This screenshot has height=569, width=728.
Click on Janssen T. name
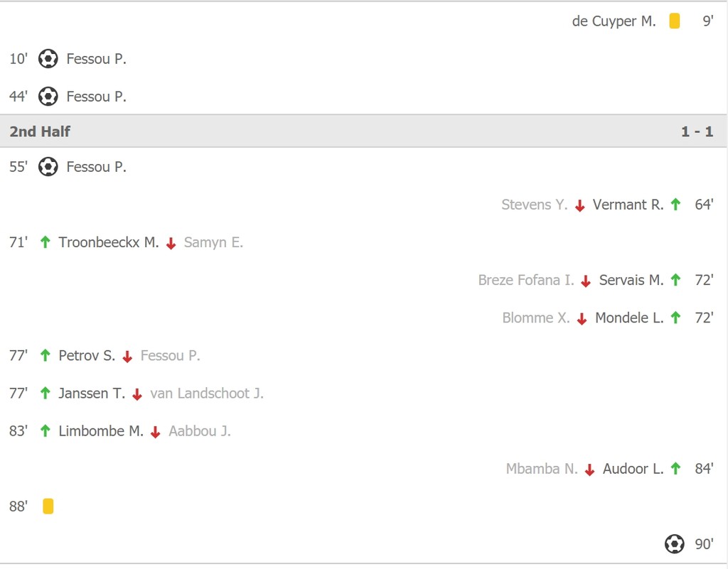[92, 393]
